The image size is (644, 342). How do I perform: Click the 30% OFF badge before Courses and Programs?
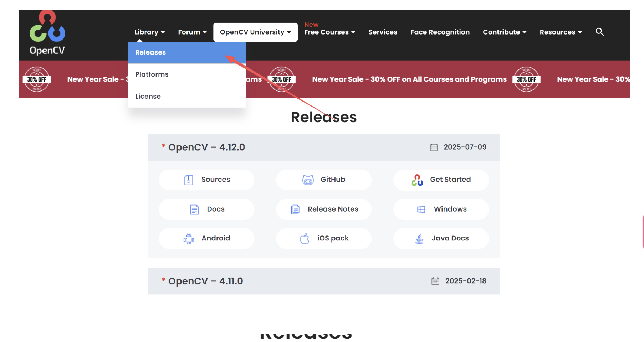coord(282,79)
